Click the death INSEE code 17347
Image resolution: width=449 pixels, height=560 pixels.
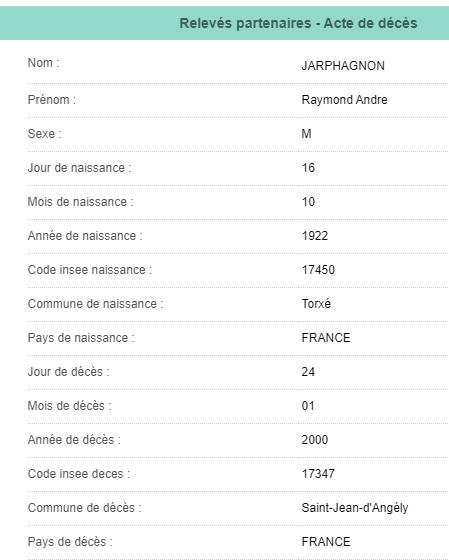point(318,474)
